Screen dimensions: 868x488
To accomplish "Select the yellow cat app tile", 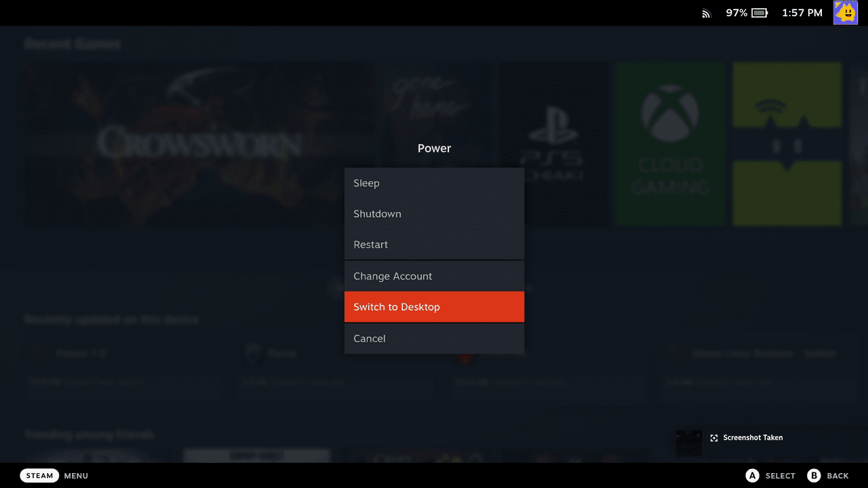I will click(787, 144).
